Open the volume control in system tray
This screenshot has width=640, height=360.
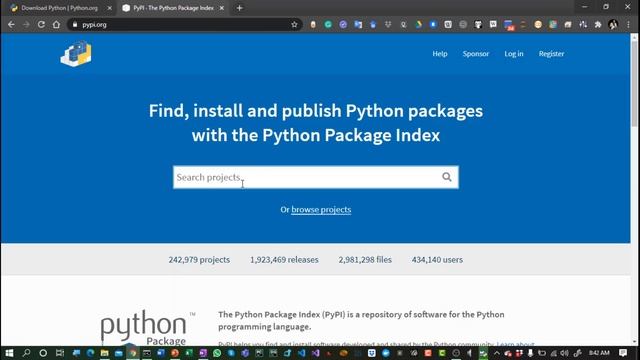[564, 353]
